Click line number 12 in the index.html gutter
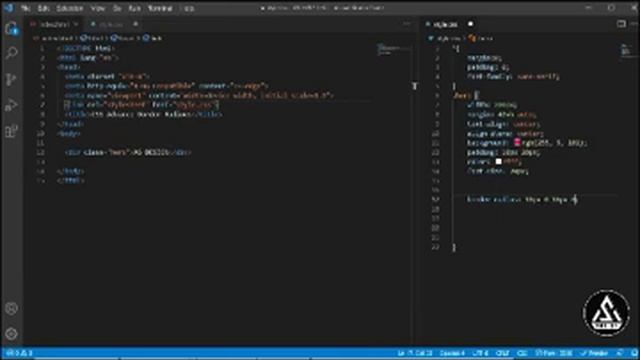 pyautogui.click(x=40, y=152)
